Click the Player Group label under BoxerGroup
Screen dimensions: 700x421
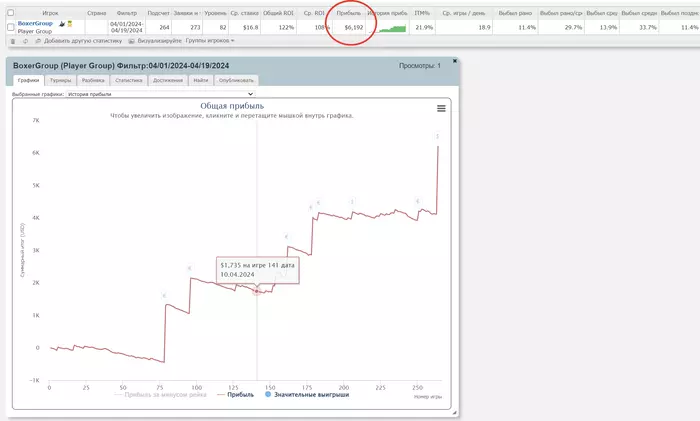[35, 31]
